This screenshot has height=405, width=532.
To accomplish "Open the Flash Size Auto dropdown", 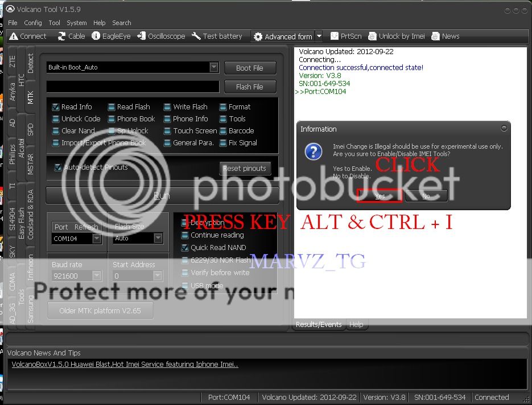I will [158, 238].
